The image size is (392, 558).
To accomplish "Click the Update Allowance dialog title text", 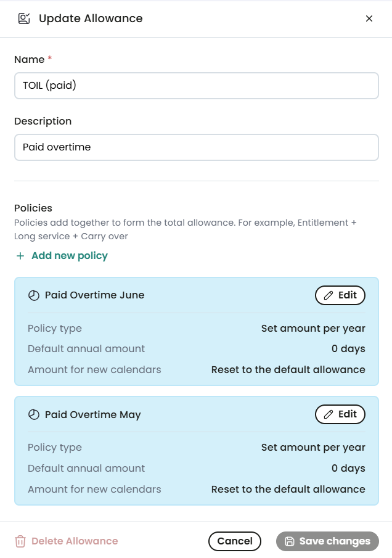I will pyautogui.click(x=91, y=18).
